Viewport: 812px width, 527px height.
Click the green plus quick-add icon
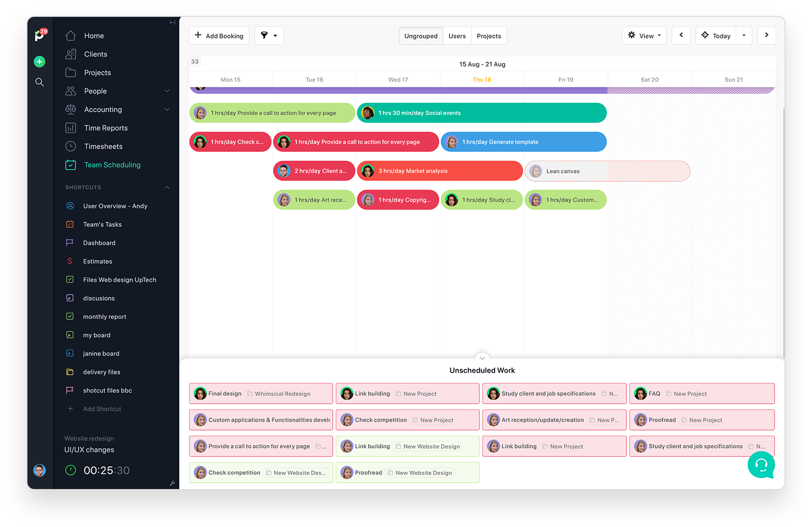pyautogui.click(x=40, y=62)
